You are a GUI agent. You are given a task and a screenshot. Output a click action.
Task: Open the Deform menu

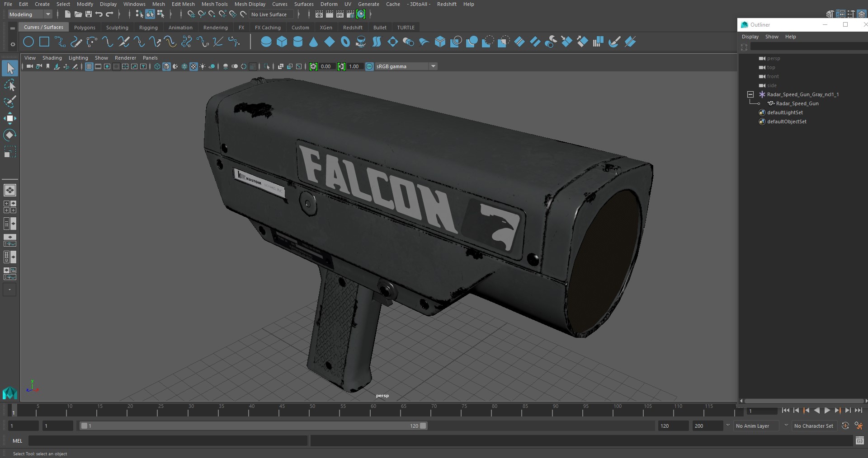pyautogui.click(x=329, y=4)
